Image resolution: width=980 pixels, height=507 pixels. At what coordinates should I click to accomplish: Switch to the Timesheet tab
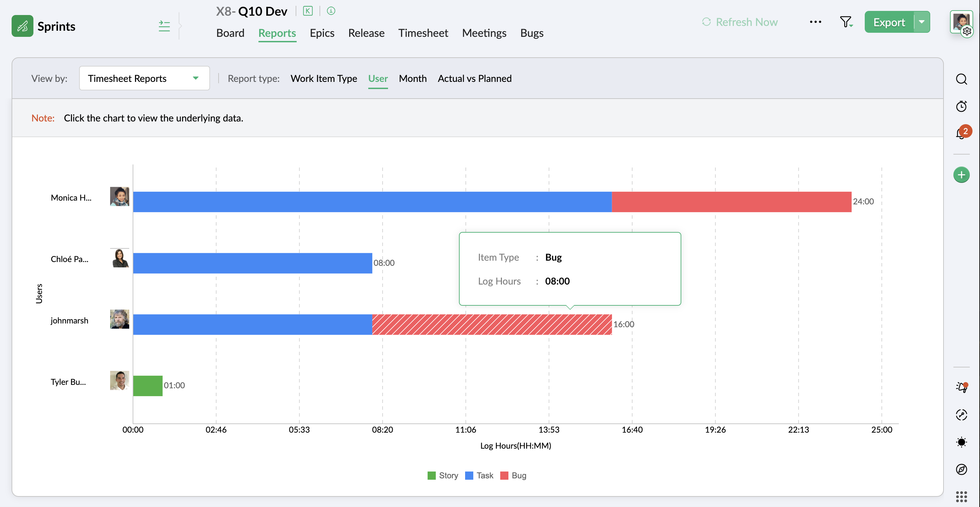tap(423, 33)
